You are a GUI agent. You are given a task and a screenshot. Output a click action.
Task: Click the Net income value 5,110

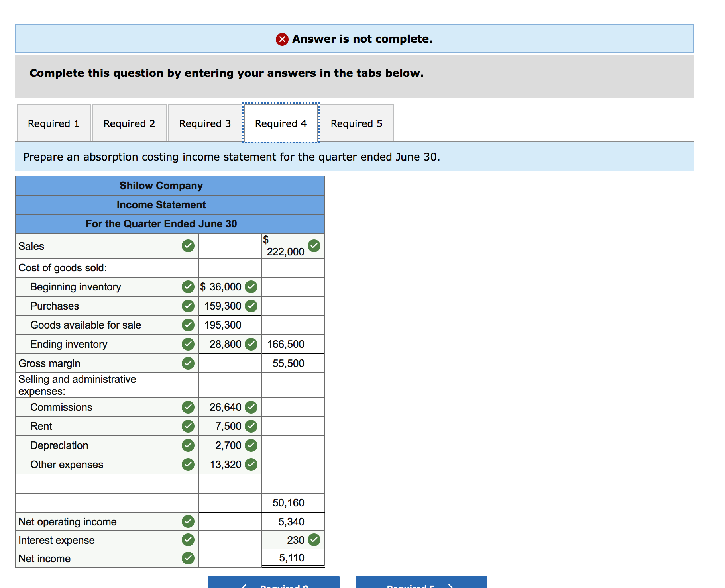(293, 558)
